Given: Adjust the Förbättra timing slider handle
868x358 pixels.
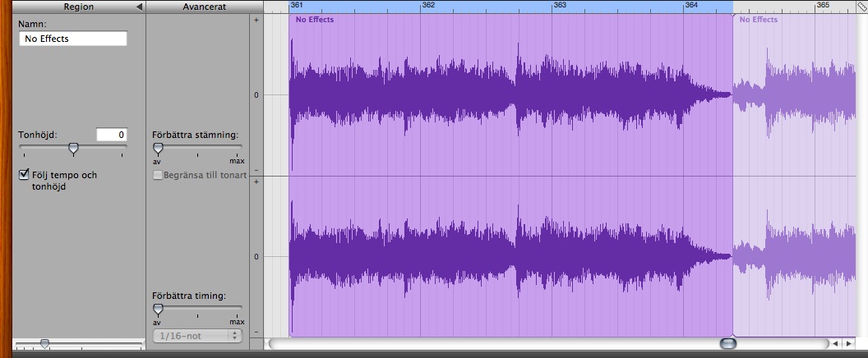Looking at the screenshot, I should pos(158,309).
